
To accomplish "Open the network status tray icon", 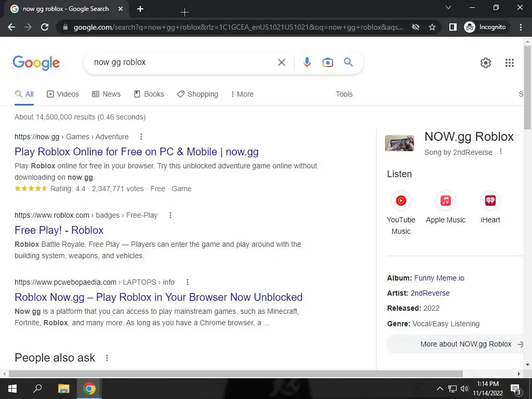I will point(453,389).
